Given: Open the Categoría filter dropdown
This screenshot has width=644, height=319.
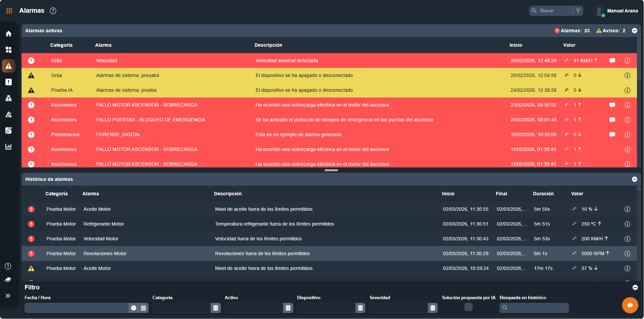Looking at the screenshot, I should pos(216,308).
